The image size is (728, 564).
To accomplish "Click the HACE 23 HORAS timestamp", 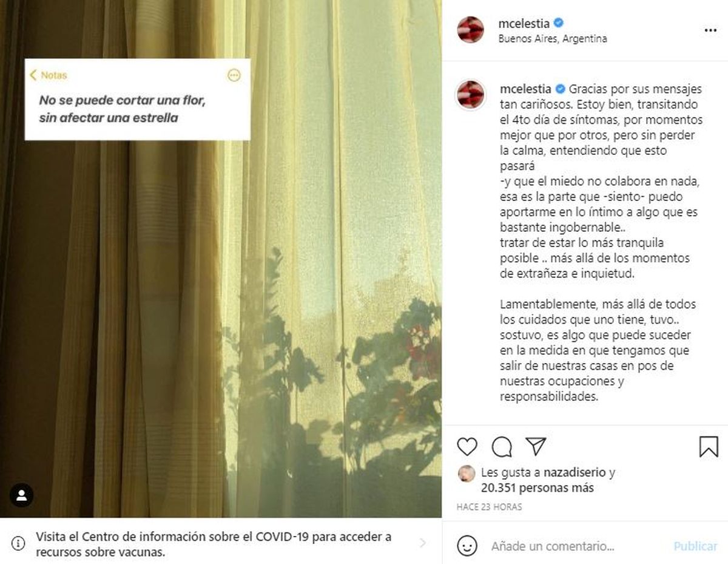I will click(489, 506).
